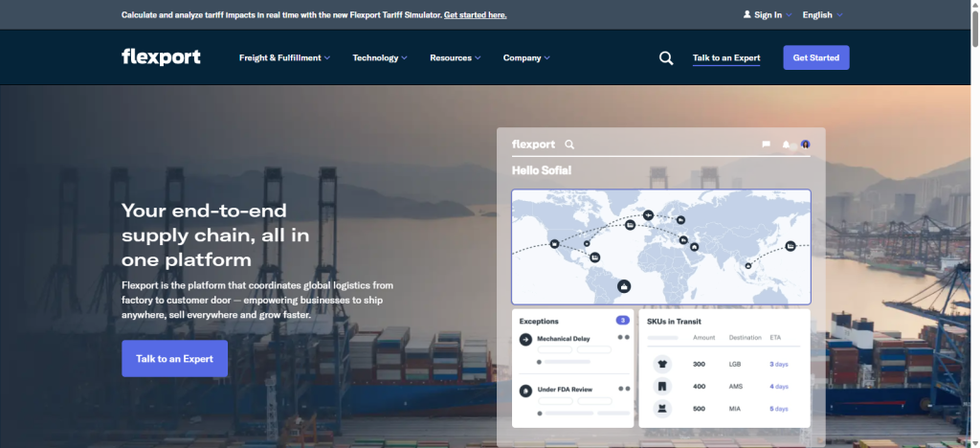The height and width of the screenshot is (448, 980).
Task: Click the South America map marker
Action: coord(624,286)
